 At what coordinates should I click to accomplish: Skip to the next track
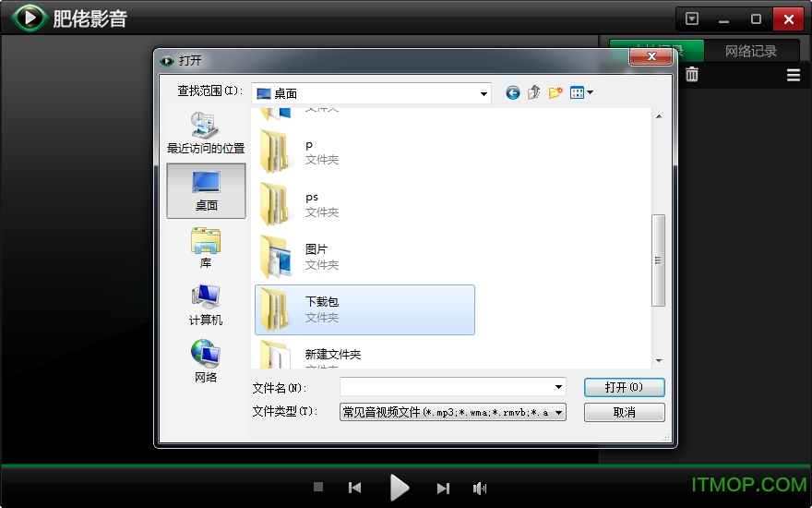click(443, 488)
